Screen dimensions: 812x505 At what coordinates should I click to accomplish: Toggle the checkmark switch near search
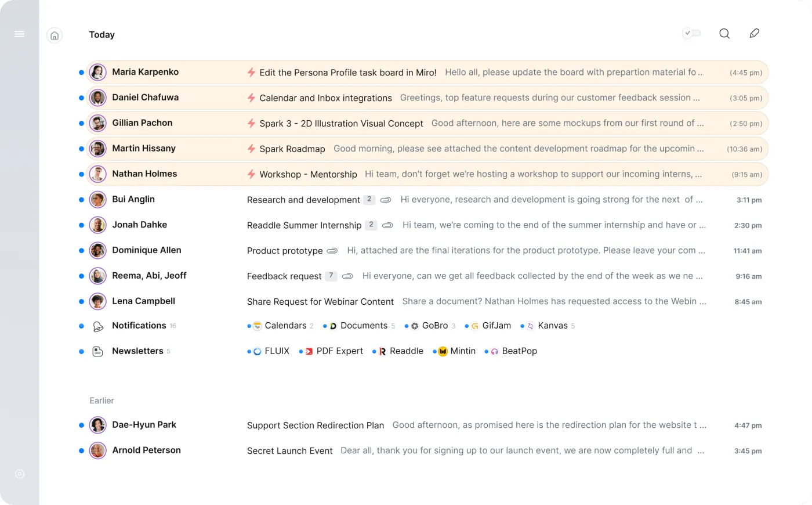click(692, 34)
